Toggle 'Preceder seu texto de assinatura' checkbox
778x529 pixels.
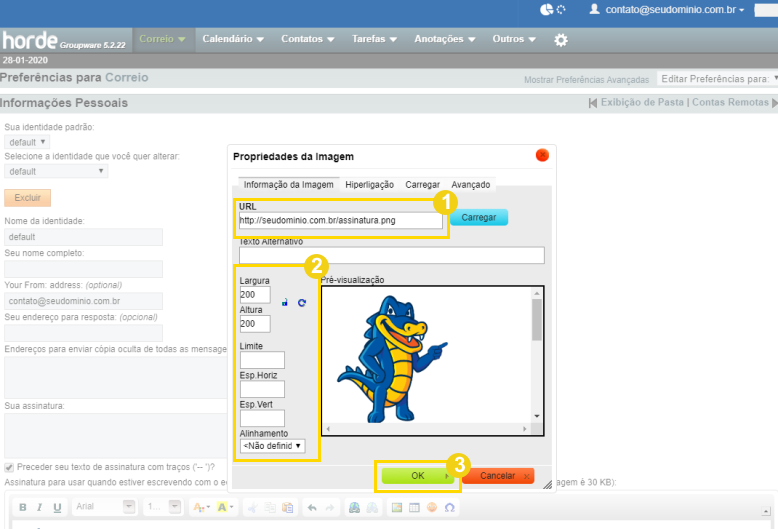pos(9,467)
